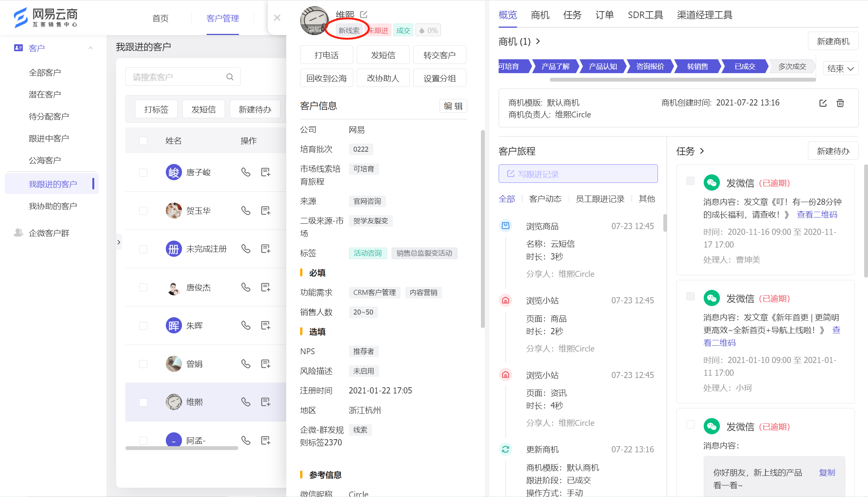Call 朱晖 using phone icon
This screenshot has height=497, width=868.
[x=245, y=325]
